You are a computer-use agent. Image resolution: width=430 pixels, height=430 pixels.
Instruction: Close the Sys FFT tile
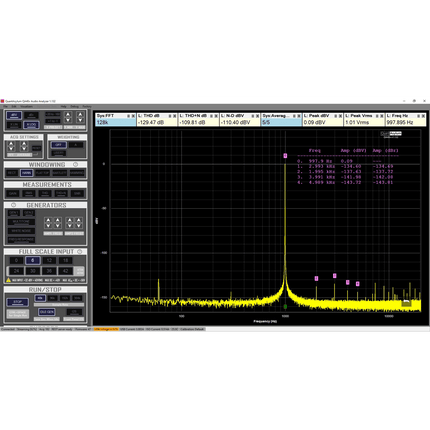tap(133, 116)
